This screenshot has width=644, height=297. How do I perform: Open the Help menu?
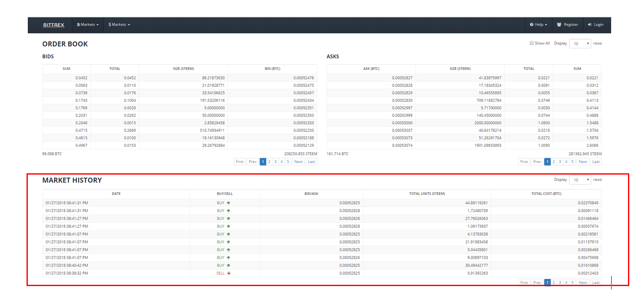538,25
